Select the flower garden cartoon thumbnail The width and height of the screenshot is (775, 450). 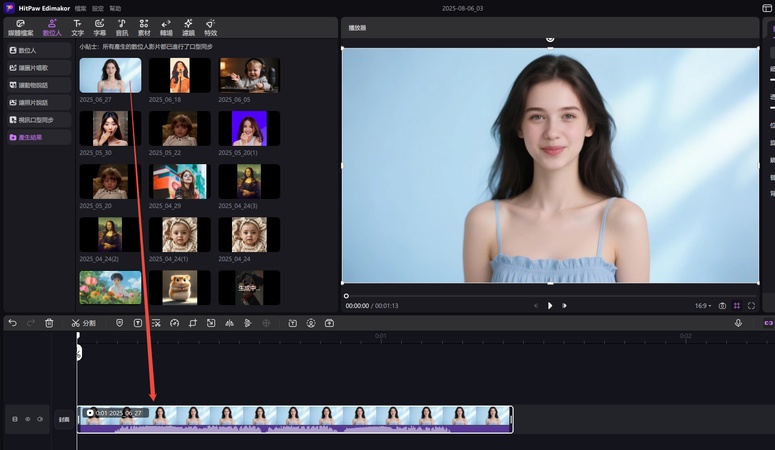click(x=110, y=287)
